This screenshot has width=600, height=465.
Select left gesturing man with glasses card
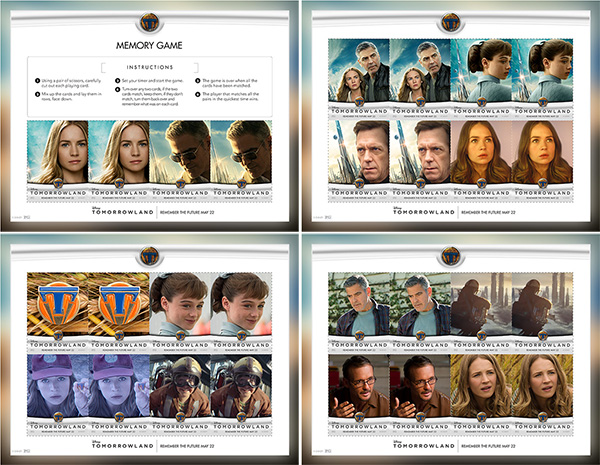pyautogui.click(x=359, y=395)
